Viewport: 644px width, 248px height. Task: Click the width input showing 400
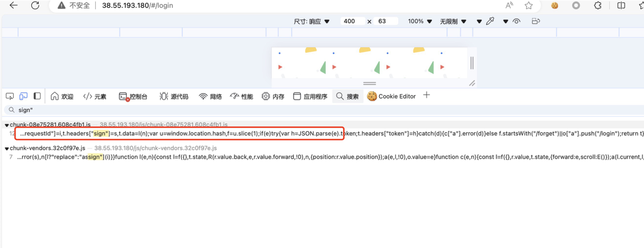pos(353,21)
